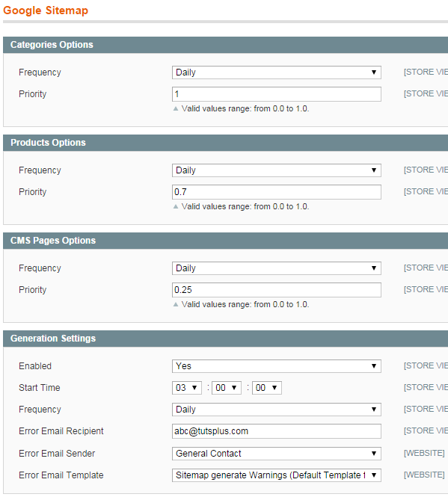Click the Error Email Recipient label
This screenshot has height=497, width=448.
point(61,431)
